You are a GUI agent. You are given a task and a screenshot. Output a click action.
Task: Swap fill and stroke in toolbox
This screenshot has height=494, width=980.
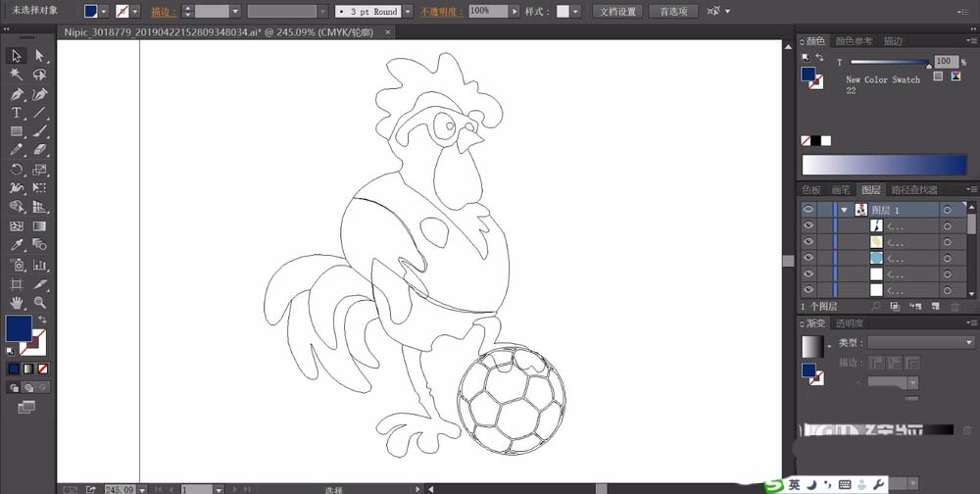click(43, 320)
